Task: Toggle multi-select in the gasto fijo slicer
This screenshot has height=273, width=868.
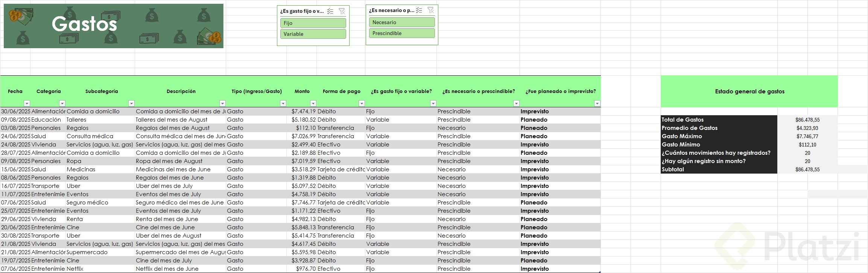Action: 330,11
